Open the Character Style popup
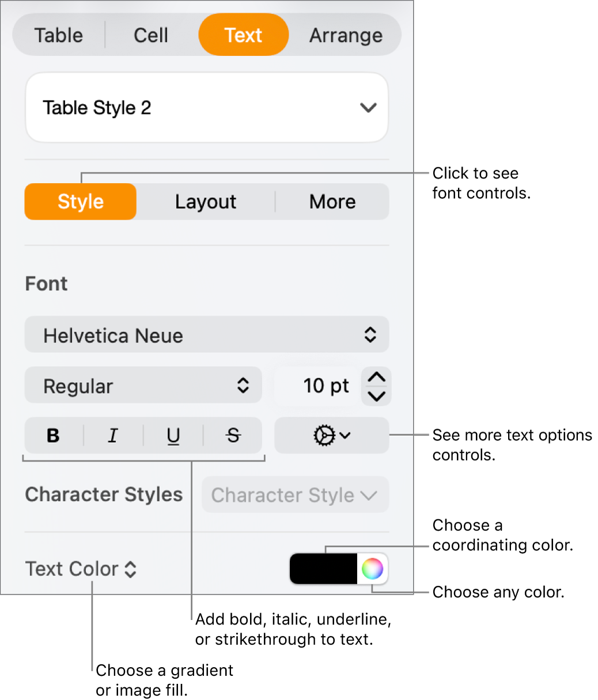598x700 pixels. (x=294, y=495)
